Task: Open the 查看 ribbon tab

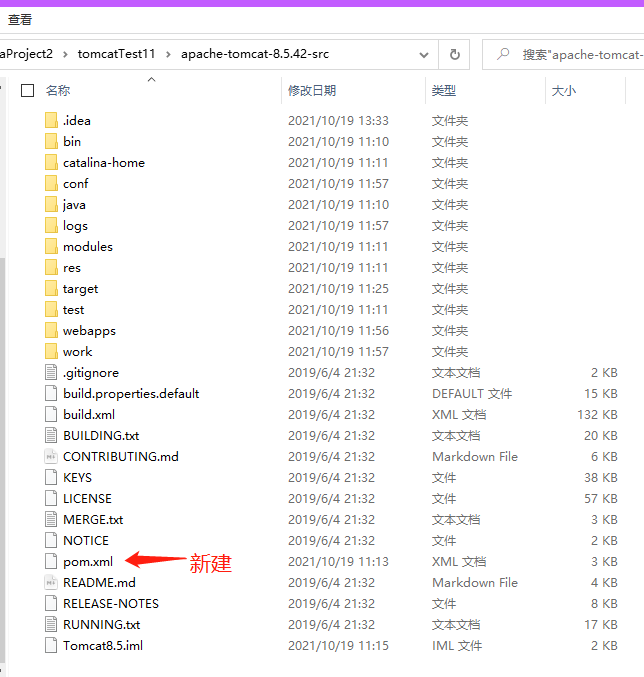Action: (20, 19)
